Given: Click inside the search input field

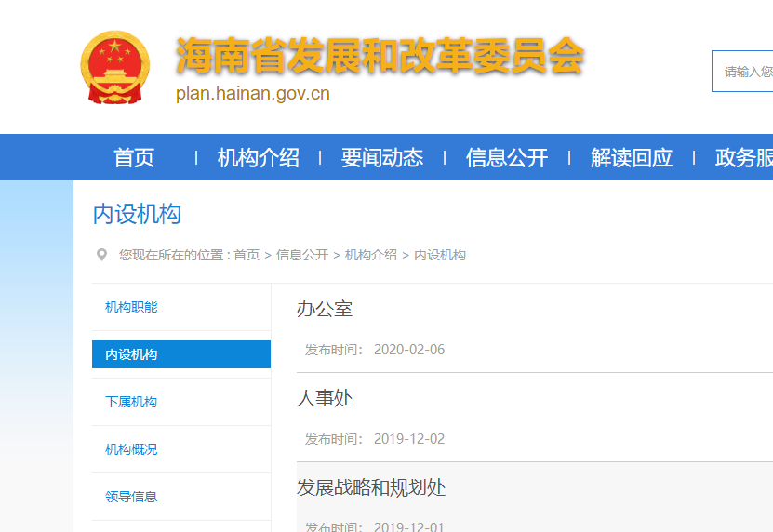Looking at the screenshot, I should (x=746, y=72).
